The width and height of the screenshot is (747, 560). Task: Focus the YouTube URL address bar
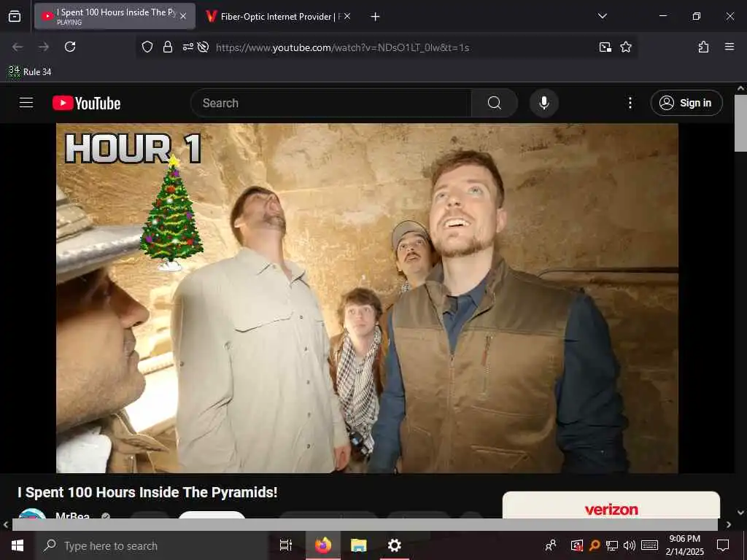point(343,47)
